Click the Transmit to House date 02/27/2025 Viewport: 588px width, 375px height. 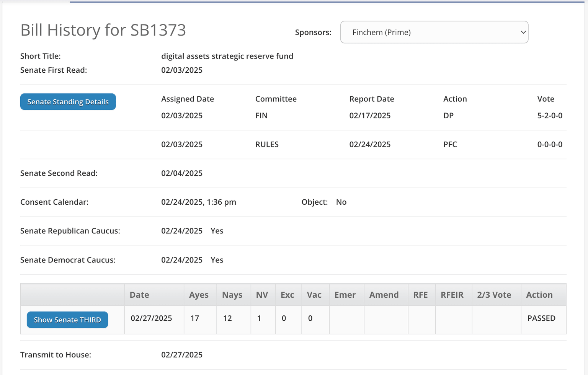click(x=182, y=355)
